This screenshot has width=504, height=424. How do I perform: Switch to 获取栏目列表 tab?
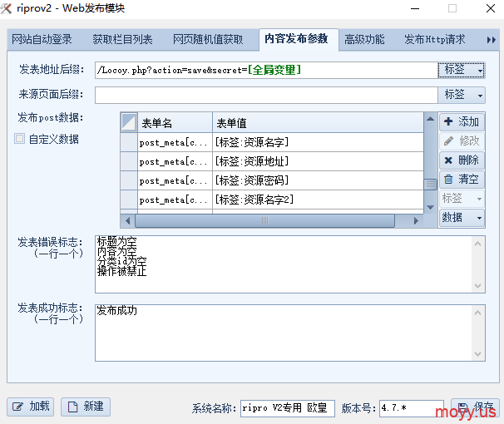pos(122,40)
